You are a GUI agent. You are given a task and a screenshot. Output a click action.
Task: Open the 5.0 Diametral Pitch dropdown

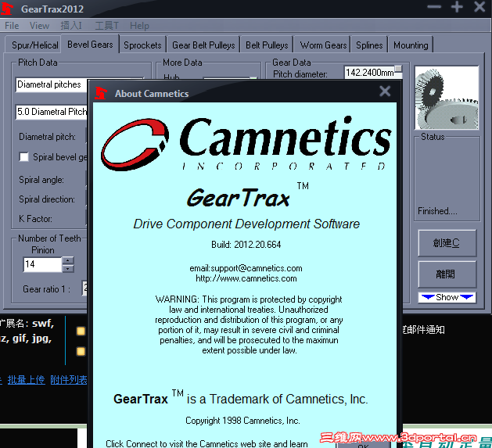[52, 112]
